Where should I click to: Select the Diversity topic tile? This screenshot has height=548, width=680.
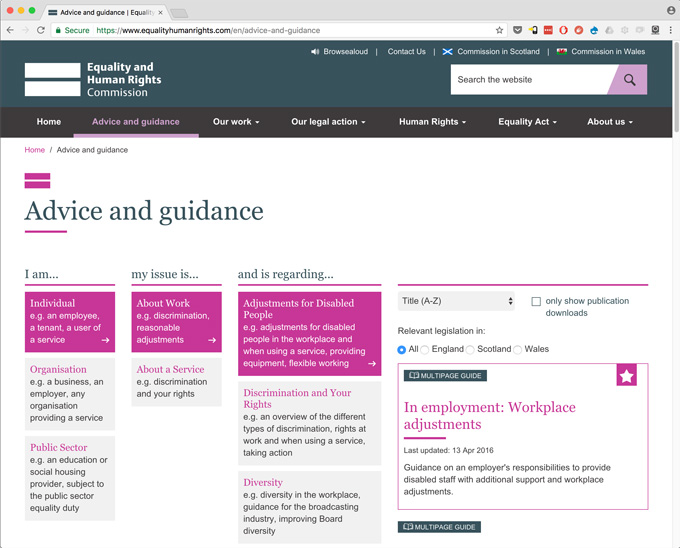click(310, 507)
